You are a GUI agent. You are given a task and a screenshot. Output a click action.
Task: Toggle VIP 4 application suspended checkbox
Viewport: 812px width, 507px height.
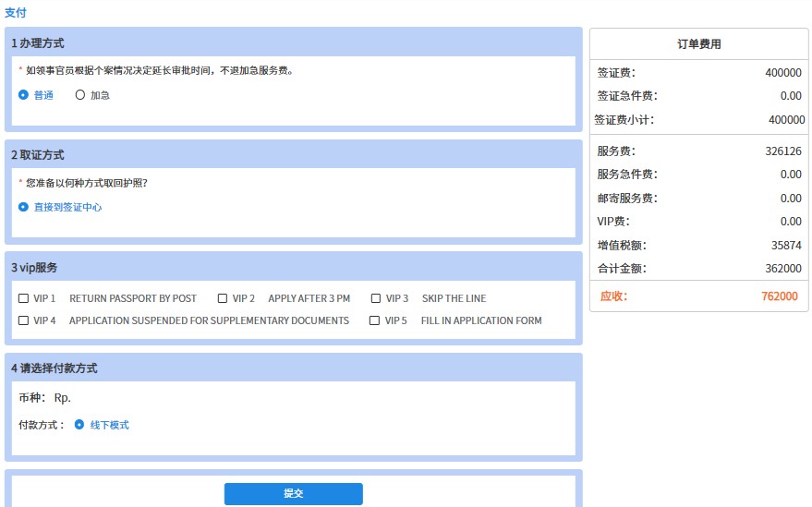(x=24, y=320)
